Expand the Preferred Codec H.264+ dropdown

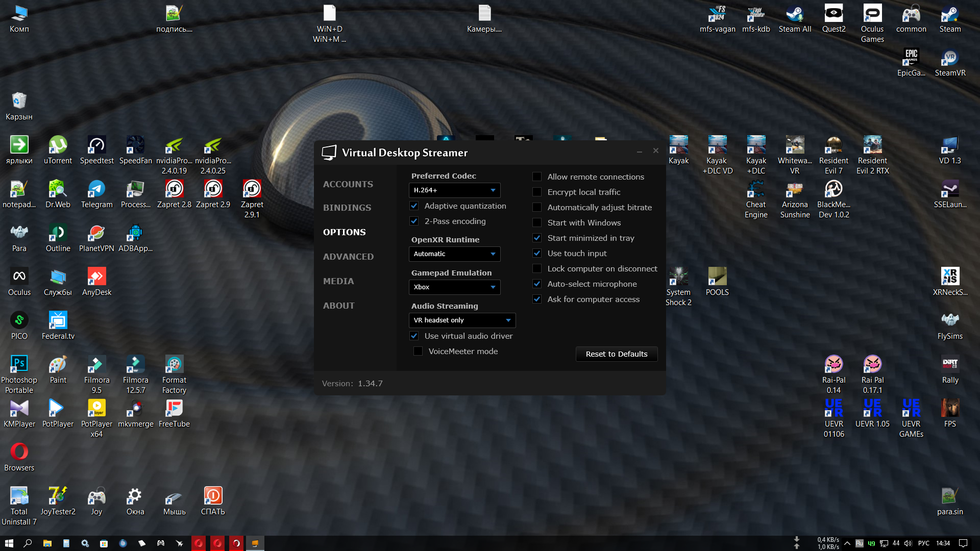(x=454, y=190)
